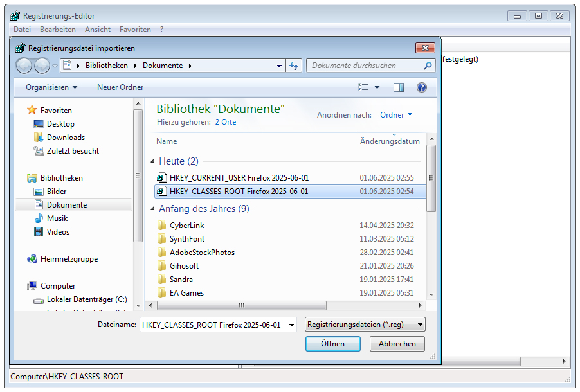The image size is (580, 392).
Task: Click the help question mark icon
Action: tap(422, 87)
